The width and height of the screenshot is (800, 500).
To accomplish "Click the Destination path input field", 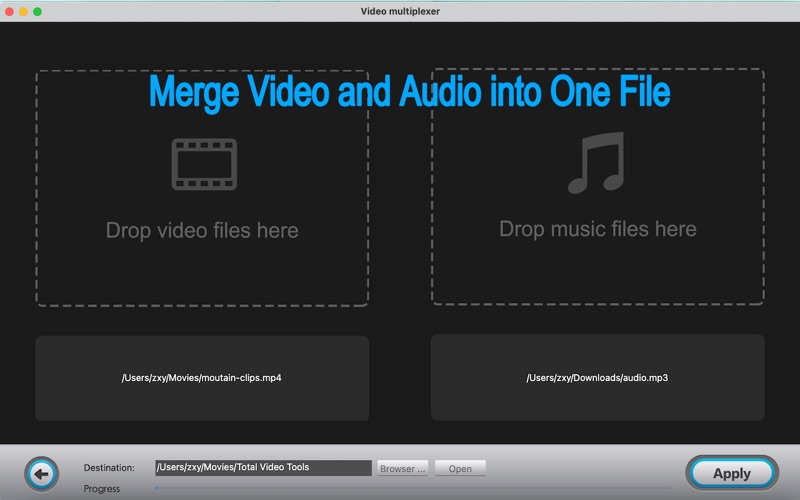I will 263,467.
